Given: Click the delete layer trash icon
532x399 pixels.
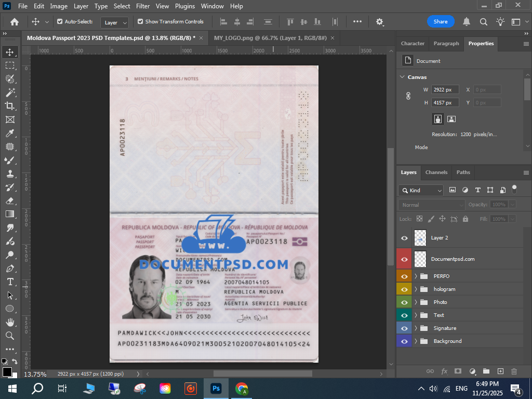Looking at the screenshot, I should pyautogui.click(x=514, y=371).
